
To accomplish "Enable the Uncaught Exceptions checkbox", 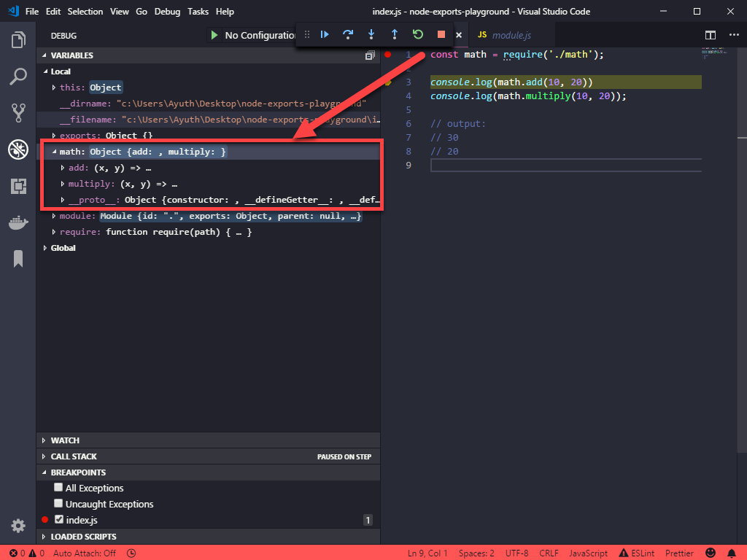I will pyautogui.click(x=58, y=504).
